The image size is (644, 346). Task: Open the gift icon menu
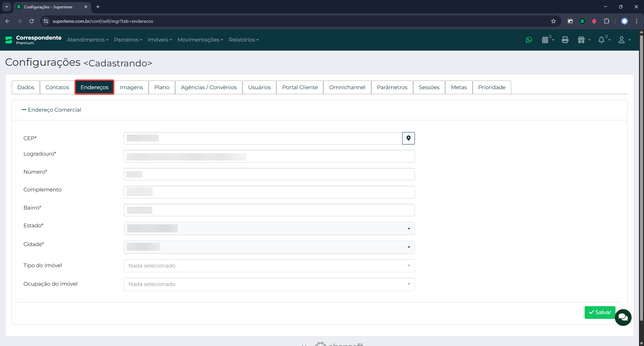(x=582, y=40)
